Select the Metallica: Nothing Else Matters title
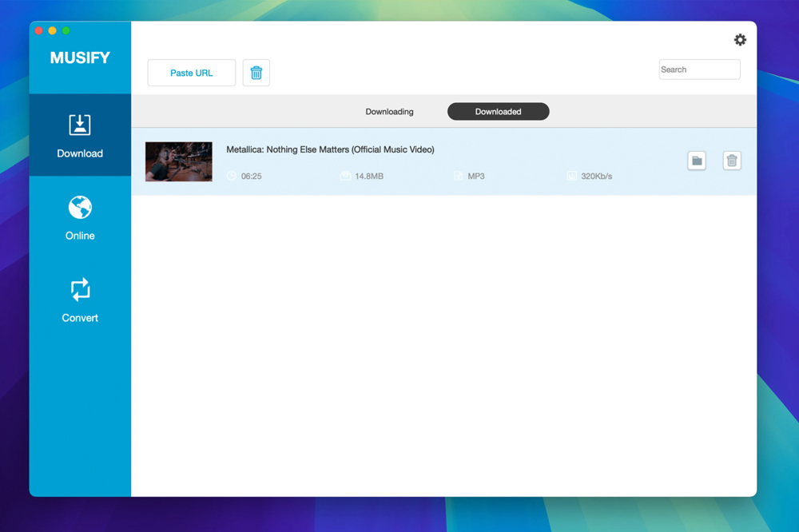The height and width of the screenshot is (532, 799). [330, 149]
